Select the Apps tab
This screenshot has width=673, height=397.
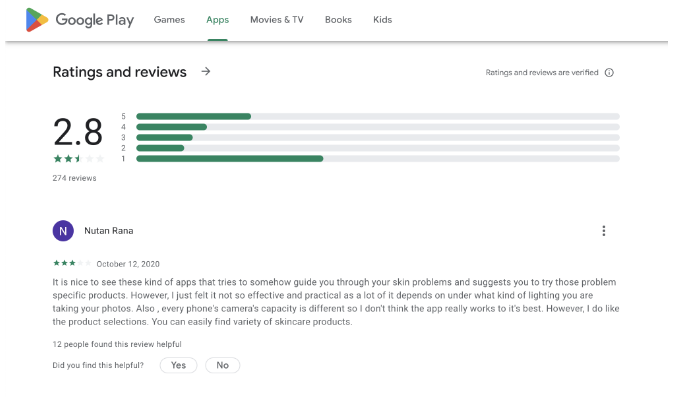pyautogui.click(x=218, y=20)
